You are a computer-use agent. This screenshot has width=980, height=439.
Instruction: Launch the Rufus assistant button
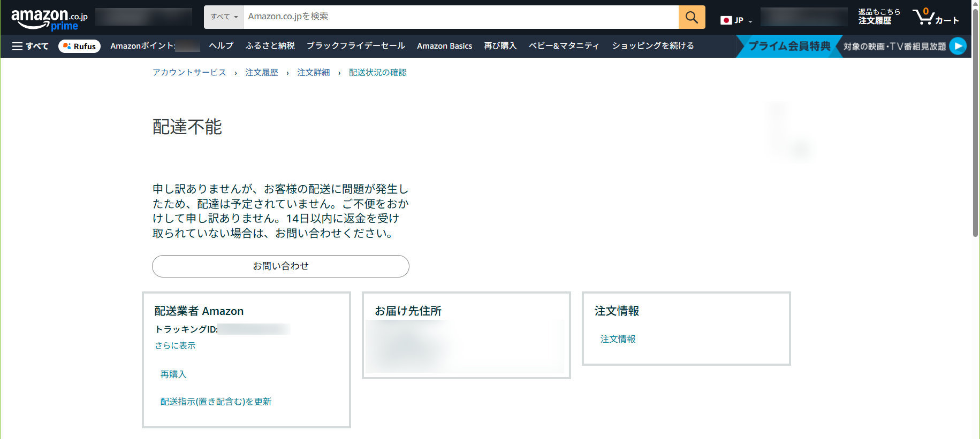(79, 46)
